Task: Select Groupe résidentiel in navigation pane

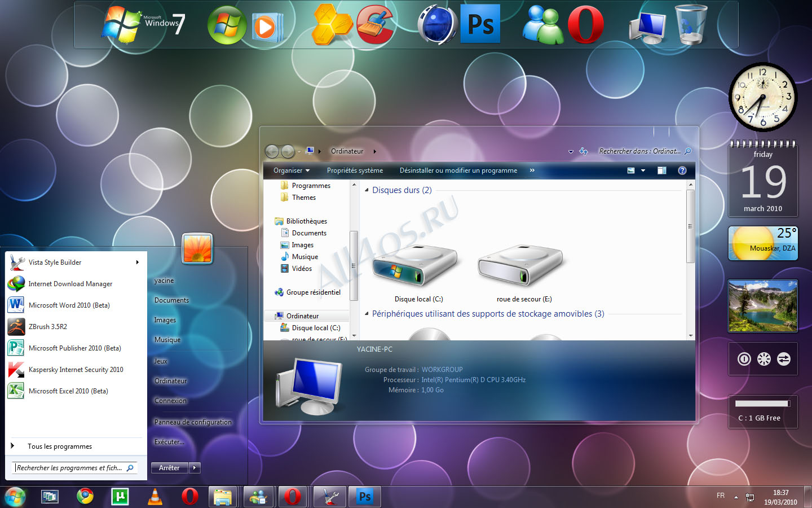Action: pyautogui.click(x=313, y=292)
